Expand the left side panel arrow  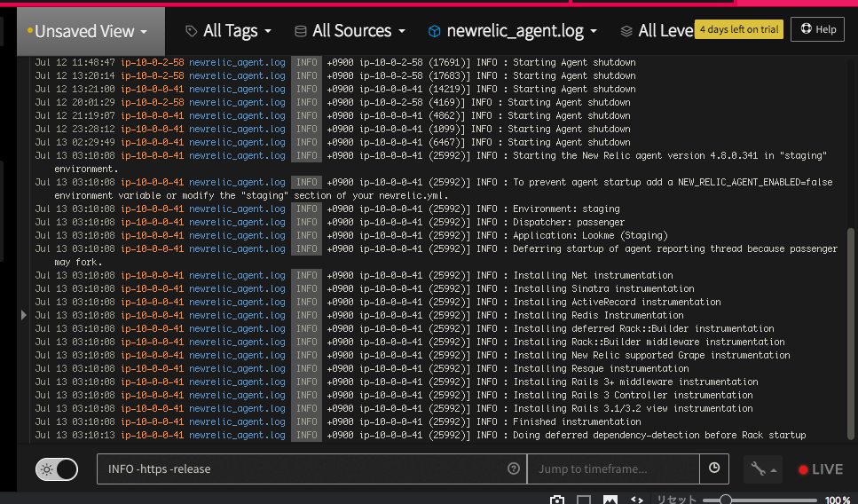pos(23,315)
